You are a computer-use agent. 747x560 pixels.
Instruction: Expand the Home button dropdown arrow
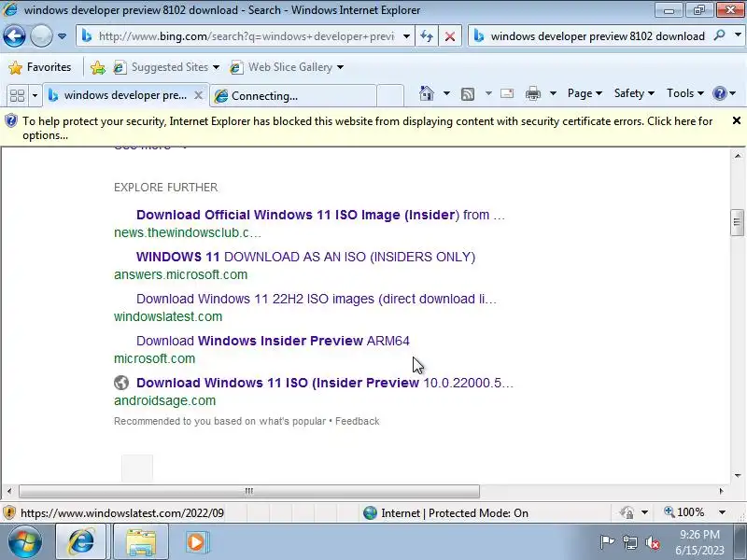coord(446,93)
